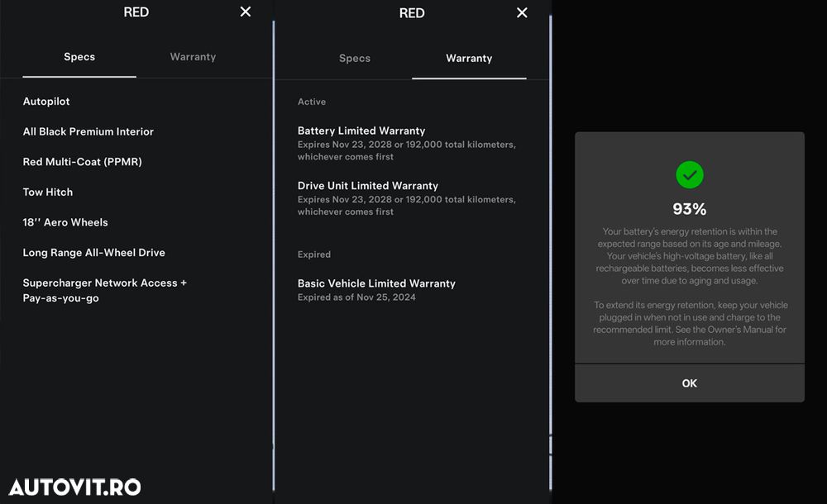Click the 93% battery retention value

[x=690, y=209]
